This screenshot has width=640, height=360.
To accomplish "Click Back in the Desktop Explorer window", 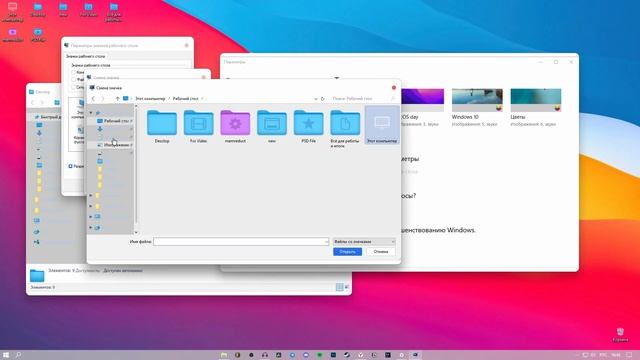I will click(x=33, y=102).
